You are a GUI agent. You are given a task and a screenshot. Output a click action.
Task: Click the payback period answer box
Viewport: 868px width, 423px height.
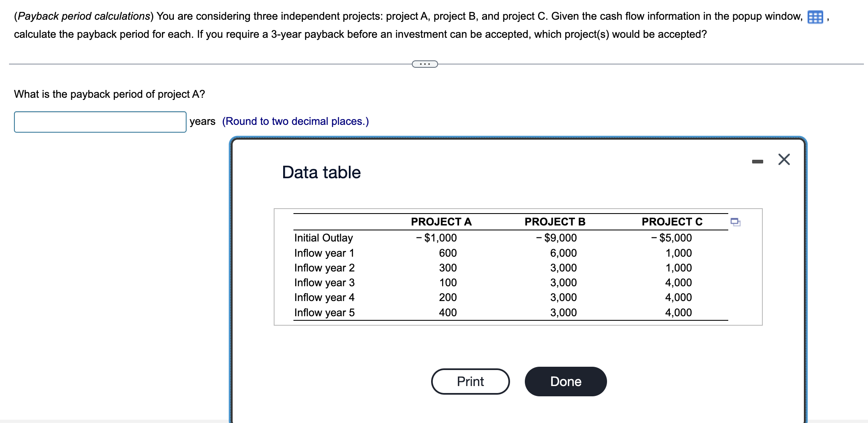coord(100,121)
